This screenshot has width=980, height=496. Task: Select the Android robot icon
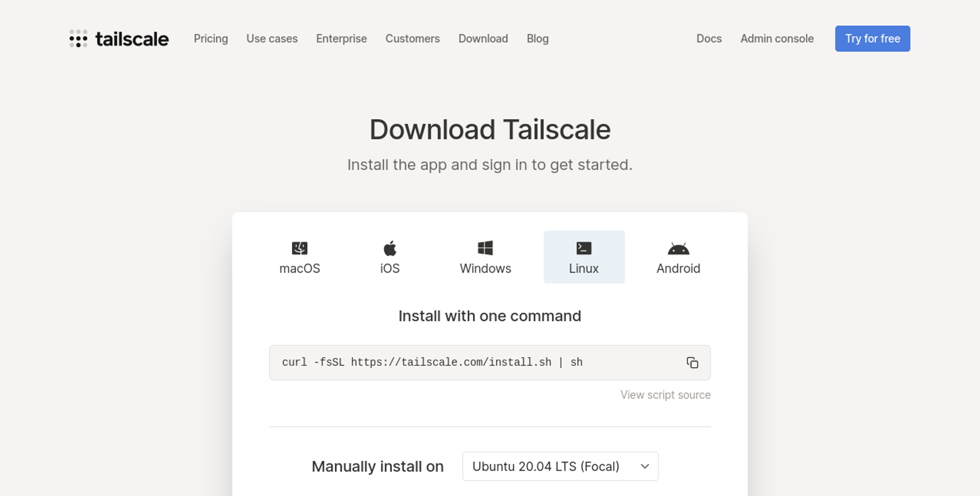(x=678, y=248)
